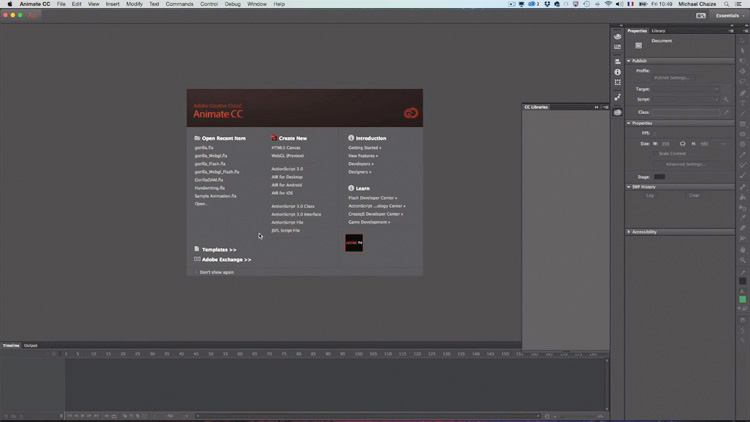750x422 pixels.
Task: Click the SWF History Clear button
Action: (x=694, y=196)
